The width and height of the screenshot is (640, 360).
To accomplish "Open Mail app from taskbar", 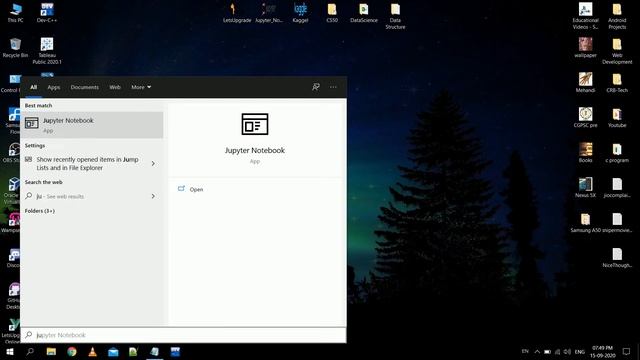I will click(x=113, y=351).
